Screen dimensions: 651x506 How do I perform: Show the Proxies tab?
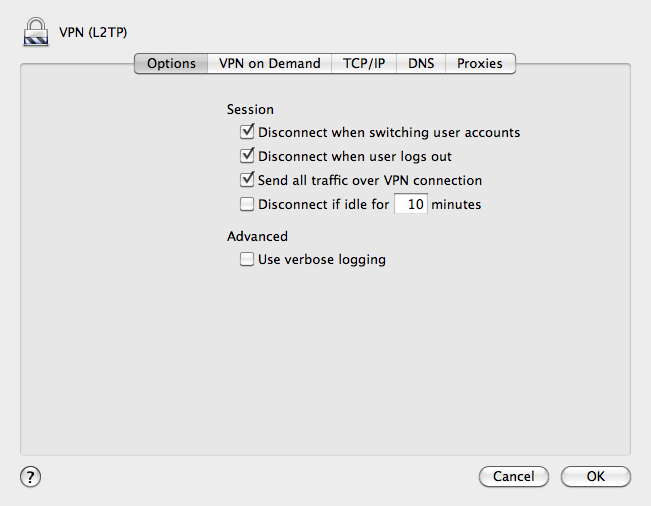pos(480,64)
